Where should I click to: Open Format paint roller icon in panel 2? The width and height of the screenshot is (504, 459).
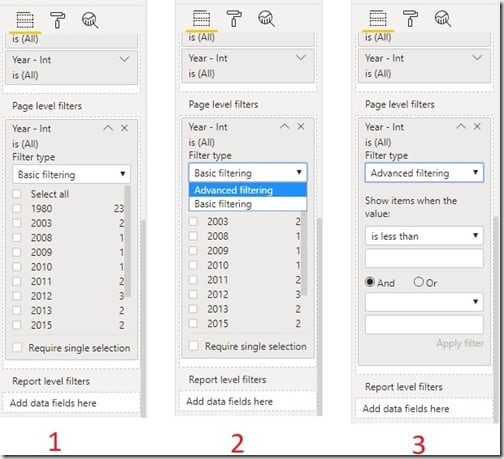[234, 18]
